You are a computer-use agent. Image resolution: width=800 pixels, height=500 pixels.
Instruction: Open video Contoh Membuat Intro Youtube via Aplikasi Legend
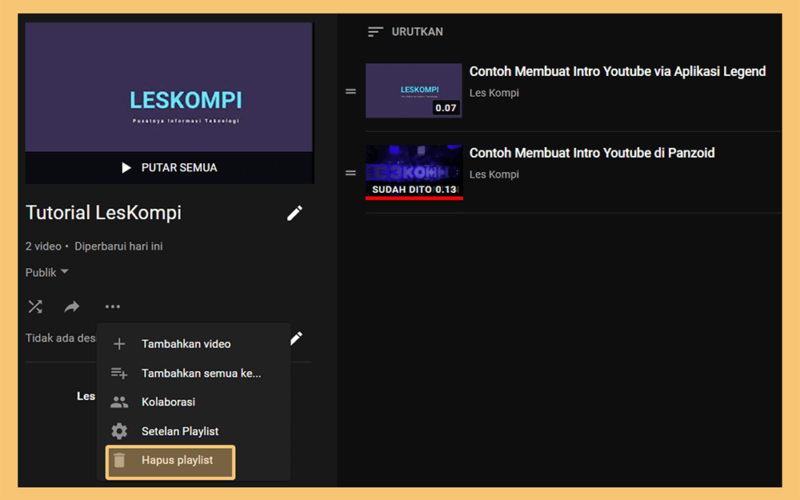[617, 71]
